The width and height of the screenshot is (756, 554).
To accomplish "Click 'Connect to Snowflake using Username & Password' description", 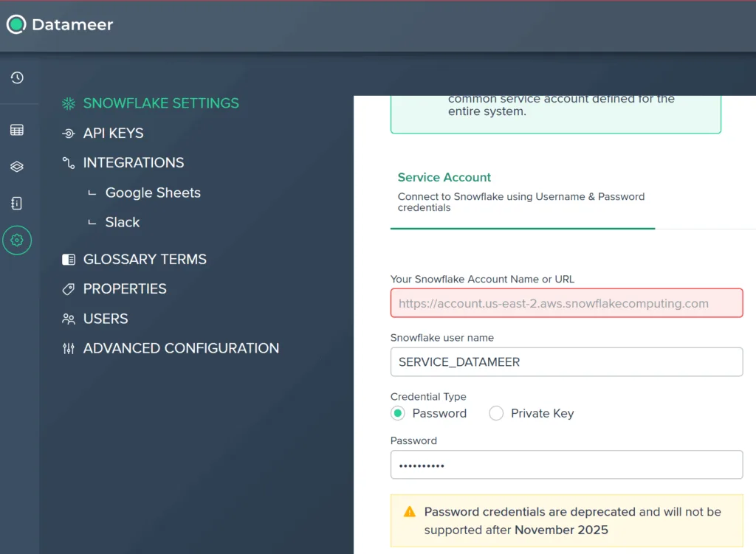I will point(521,202).
